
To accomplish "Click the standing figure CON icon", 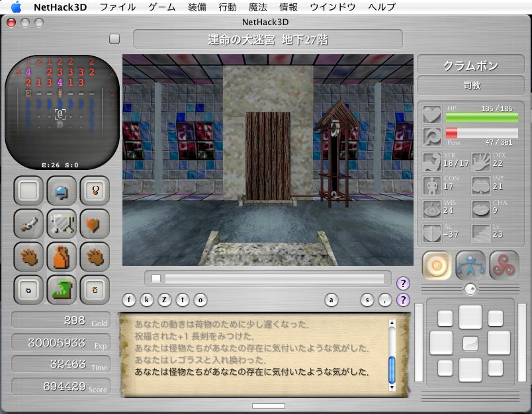I will tap(431, 185).
